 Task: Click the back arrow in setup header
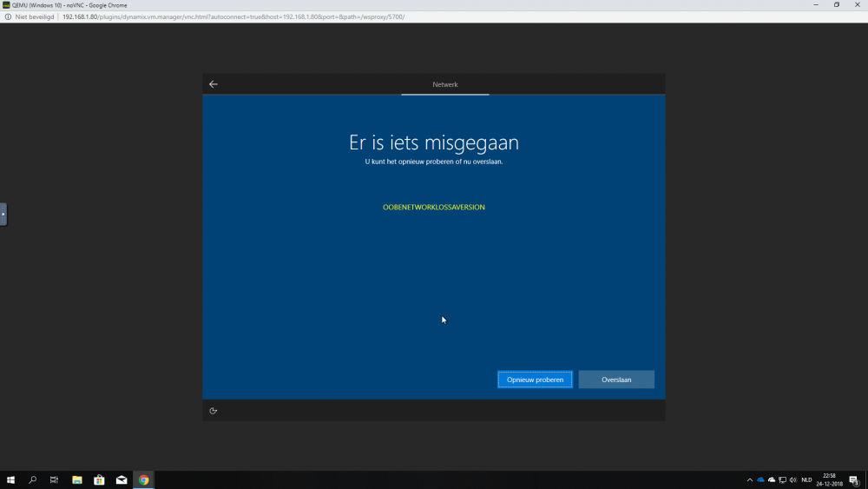click(214, 84)
